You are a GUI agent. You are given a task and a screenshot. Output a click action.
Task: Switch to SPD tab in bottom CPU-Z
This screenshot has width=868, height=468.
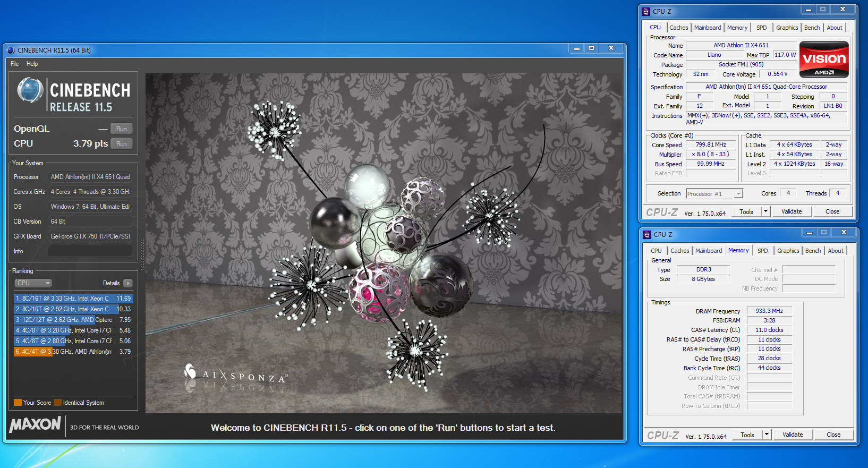763,251
